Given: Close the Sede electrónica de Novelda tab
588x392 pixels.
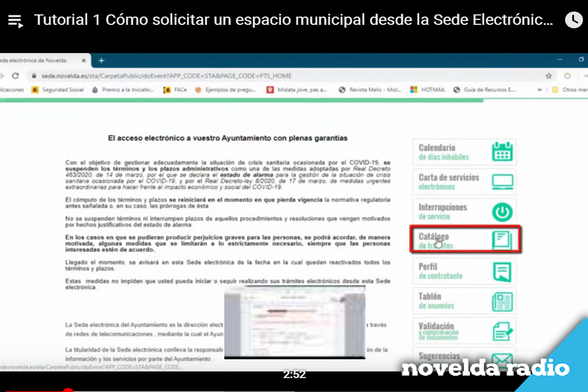Looking at the screenshot, I should [84, 60].
